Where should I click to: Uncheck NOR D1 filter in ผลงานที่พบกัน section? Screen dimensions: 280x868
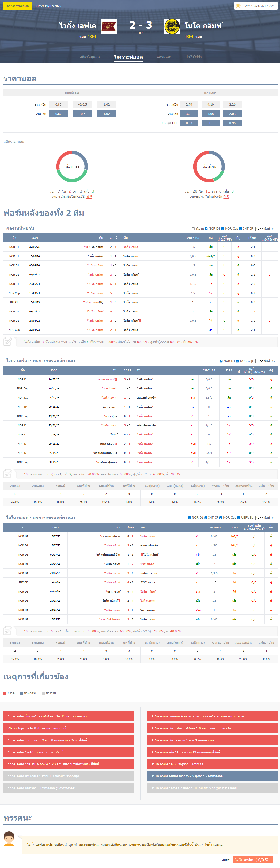(x=206, y=229)
